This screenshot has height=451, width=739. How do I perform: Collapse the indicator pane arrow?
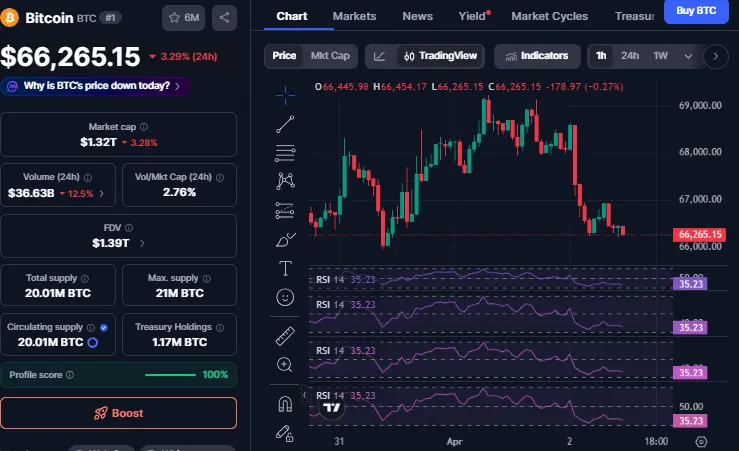[x=304, y=395]
